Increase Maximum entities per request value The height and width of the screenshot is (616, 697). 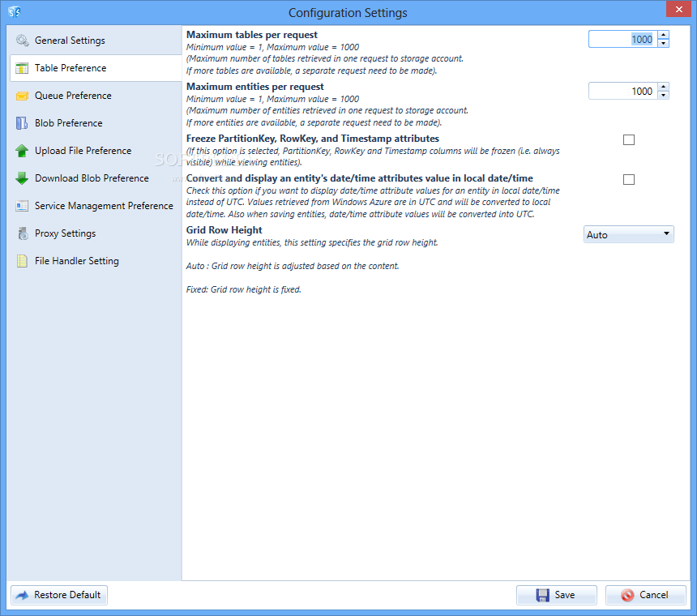pos(663,87)
